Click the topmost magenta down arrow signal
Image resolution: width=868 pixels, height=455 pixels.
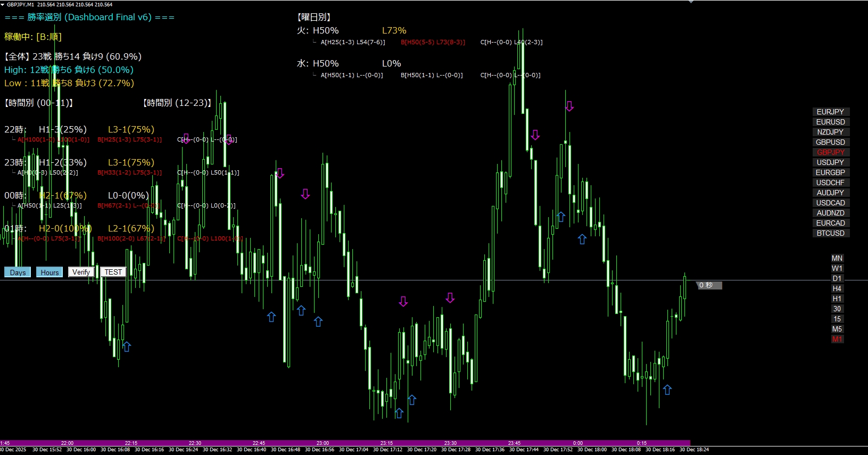569,106
